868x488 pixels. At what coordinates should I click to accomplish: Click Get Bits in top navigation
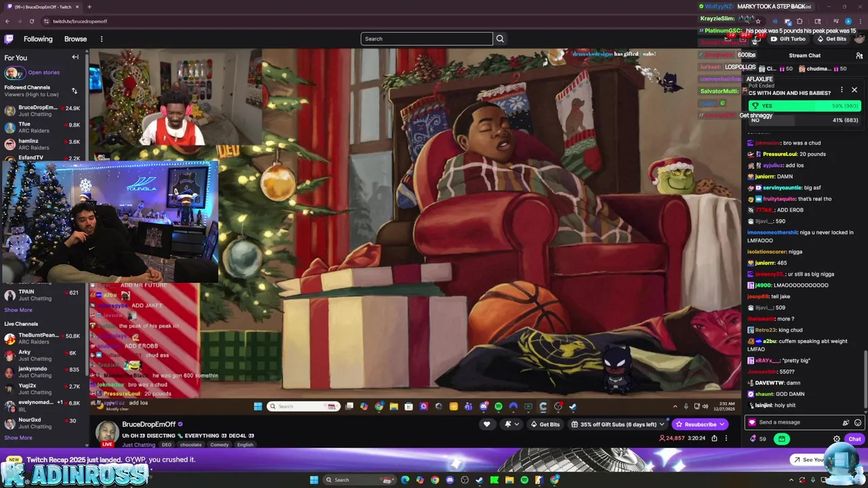832,39
